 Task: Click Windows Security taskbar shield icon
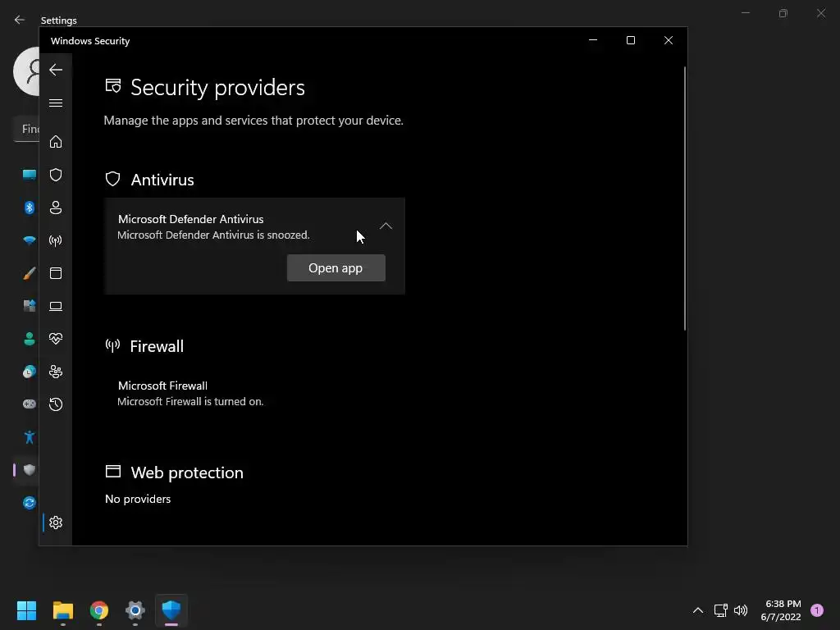tap(171, 610)
